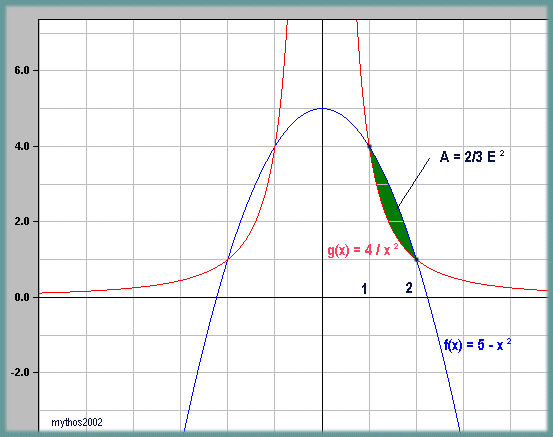Click the mythos2002 watermark text
553x437 pixels.
(77, 422)
